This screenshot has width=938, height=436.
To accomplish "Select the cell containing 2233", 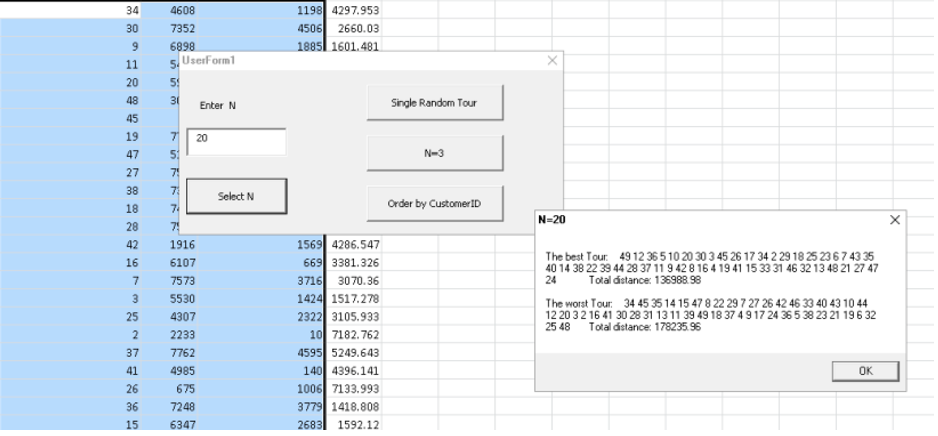I will tap(170, 334).
